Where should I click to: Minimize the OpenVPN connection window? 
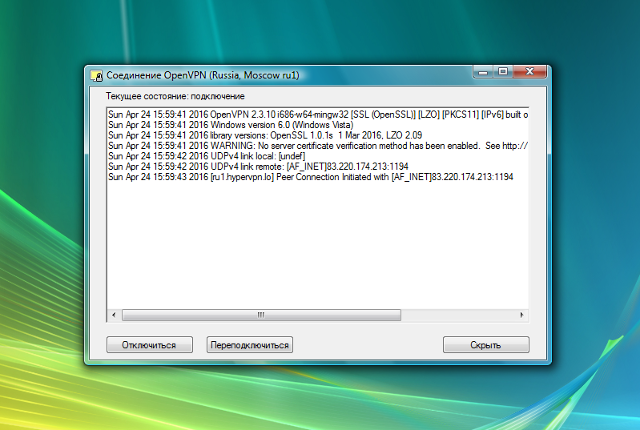[x=483, y=72]
